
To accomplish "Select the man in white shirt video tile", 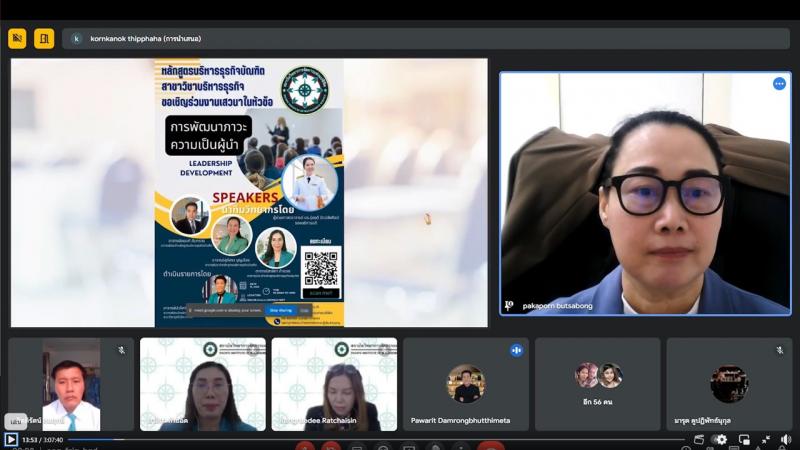I will pyautogui.click(x=71, y=384).
